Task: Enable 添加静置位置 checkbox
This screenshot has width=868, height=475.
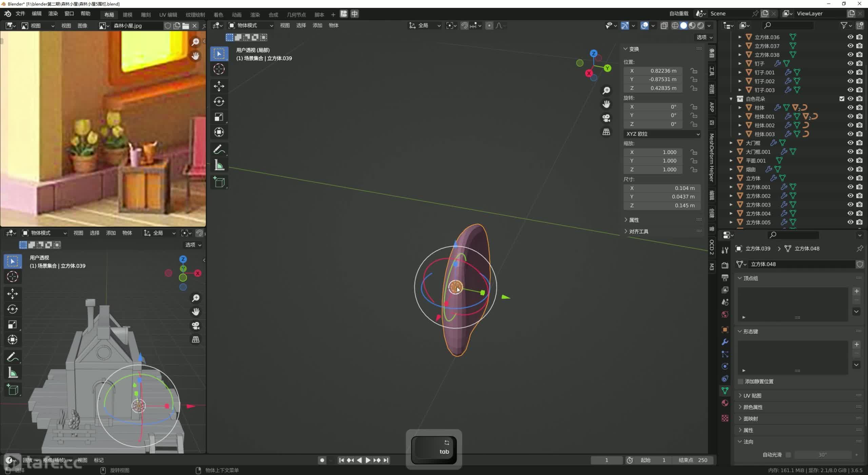Action: pyautogui.click(x=741, y=381)
